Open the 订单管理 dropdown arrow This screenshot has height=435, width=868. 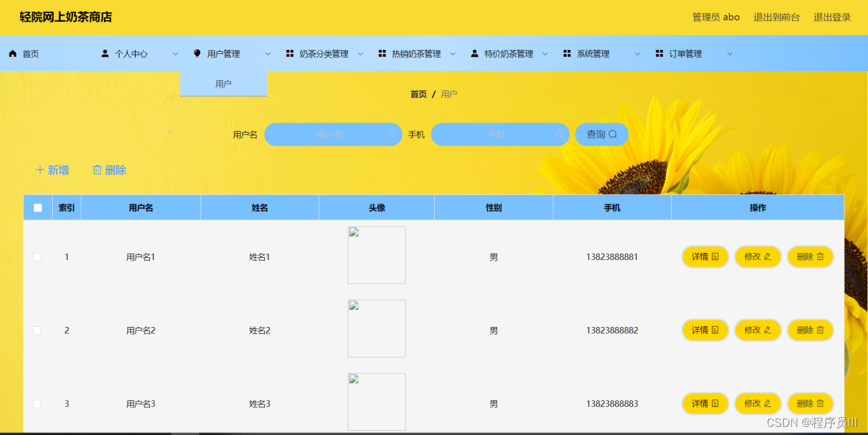730,53
